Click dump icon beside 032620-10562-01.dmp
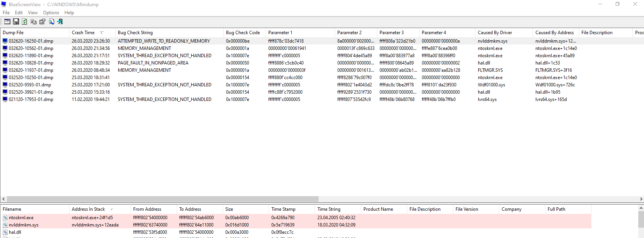 5,48
